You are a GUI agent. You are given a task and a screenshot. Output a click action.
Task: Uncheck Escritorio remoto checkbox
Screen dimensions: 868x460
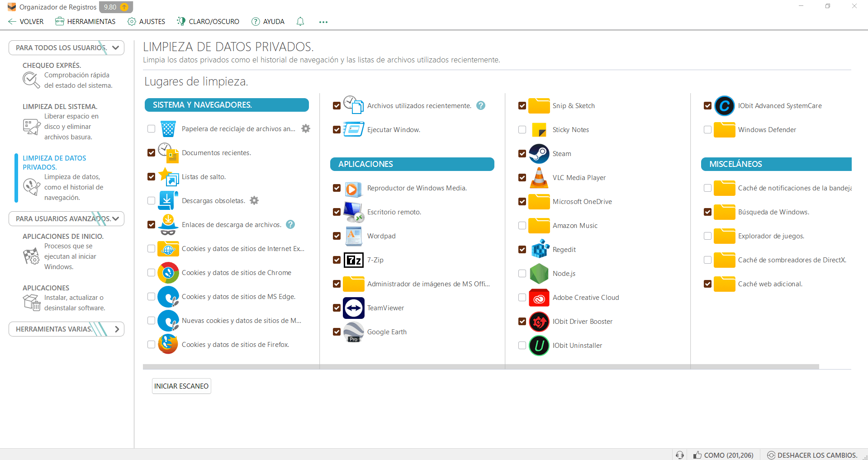pos(337,212)
